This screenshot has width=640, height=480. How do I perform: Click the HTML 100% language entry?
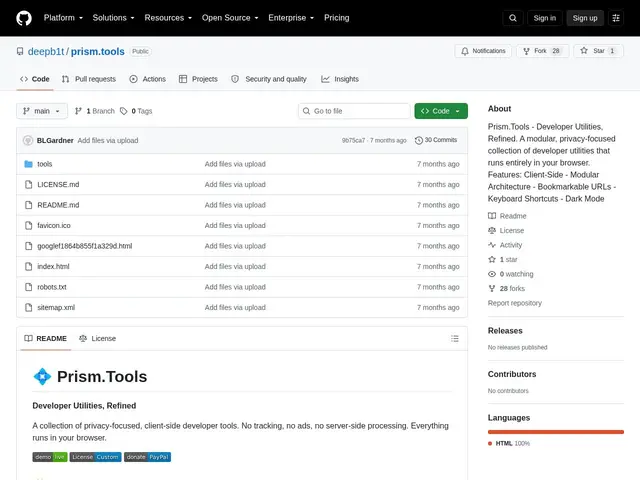click(x=509, y=443)
